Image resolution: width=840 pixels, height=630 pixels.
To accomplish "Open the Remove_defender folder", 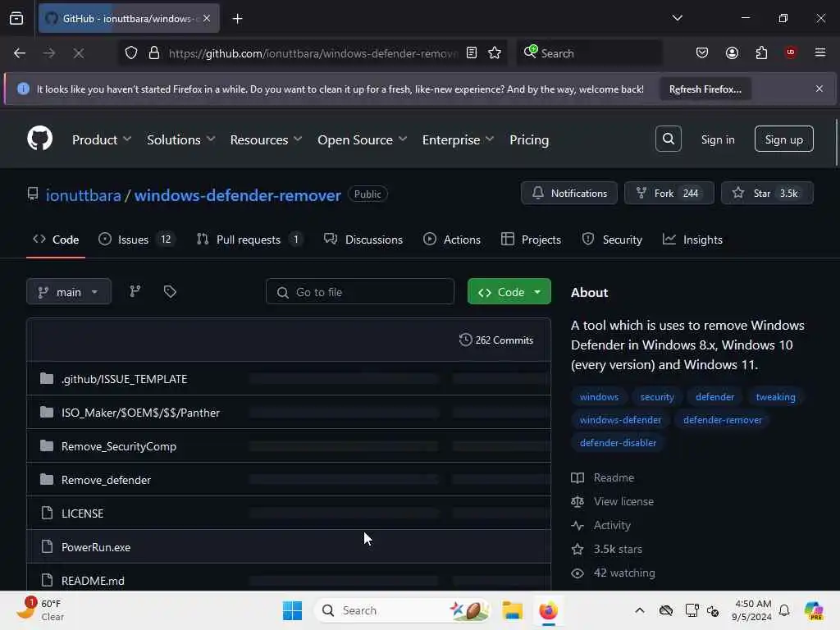I will (106, 479).
